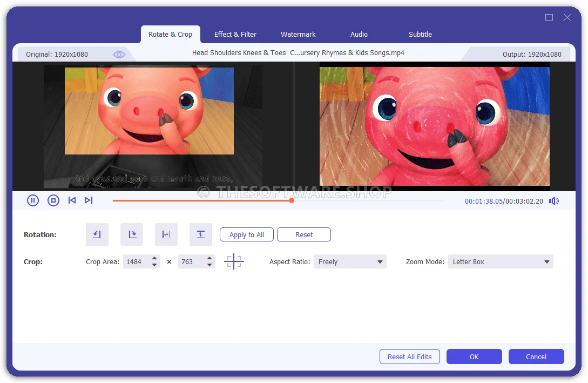
Task: Close the editor window
Action: 567,17
